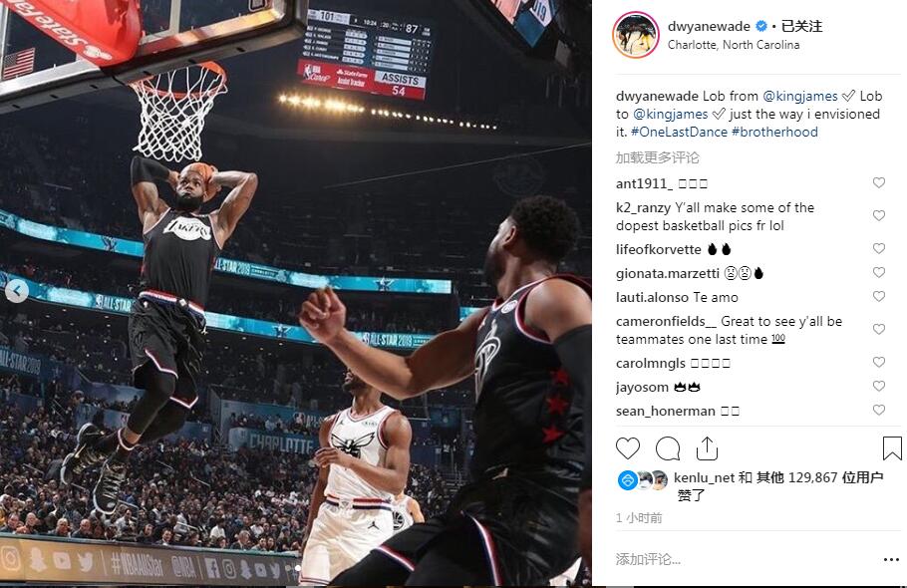Open more options three-dot menu
Screen dimensions: 907x588
(x=891, y=560)
